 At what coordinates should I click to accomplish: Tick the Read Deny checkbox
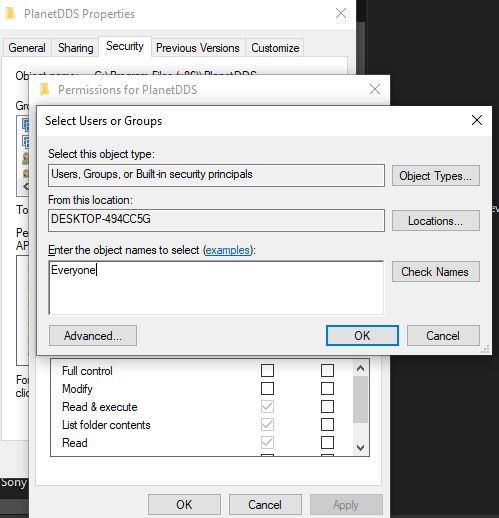(327, 443)
